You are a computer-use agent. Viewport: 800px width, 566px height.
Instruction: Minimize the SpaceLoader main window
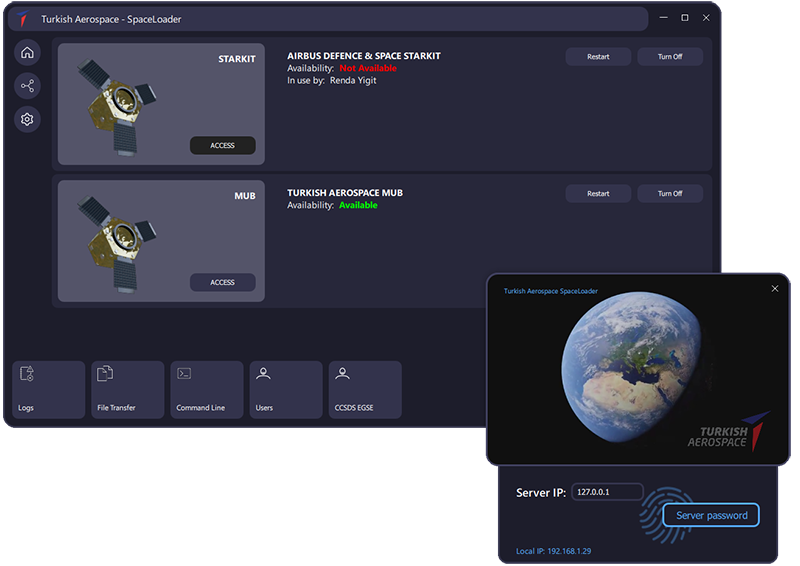click(663, 18)
